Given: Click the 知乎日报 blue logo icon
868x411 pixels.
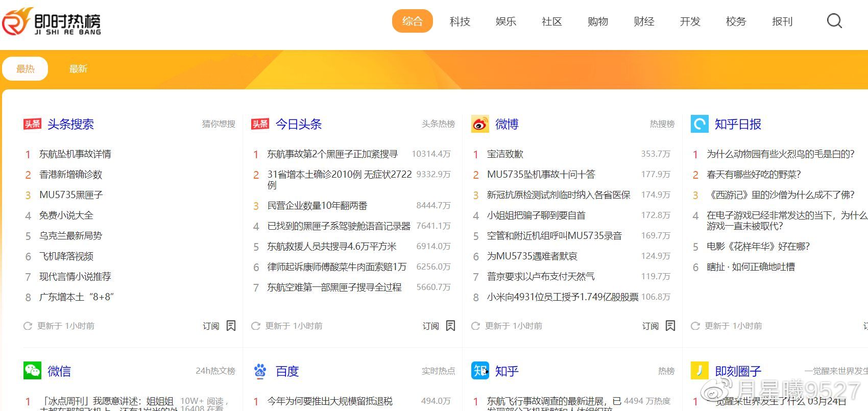Looking at the screenshot, I should coord(699,124).
